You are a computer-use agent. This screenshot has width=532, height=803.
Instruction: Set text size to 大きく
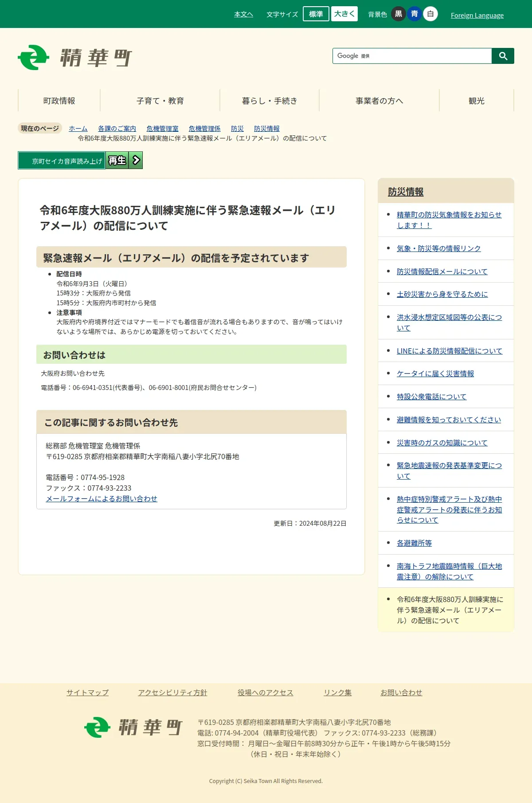coord(344,14)
